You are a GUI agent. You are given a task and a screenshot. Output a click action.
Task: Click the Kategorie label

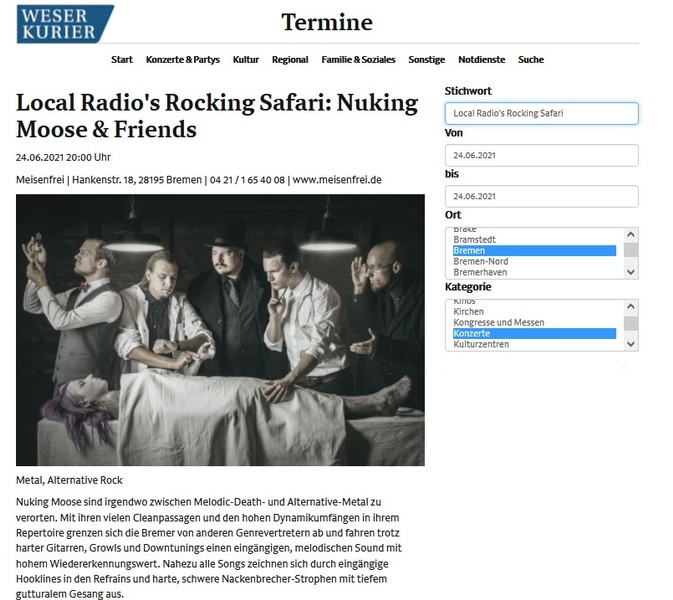[468, 287]
